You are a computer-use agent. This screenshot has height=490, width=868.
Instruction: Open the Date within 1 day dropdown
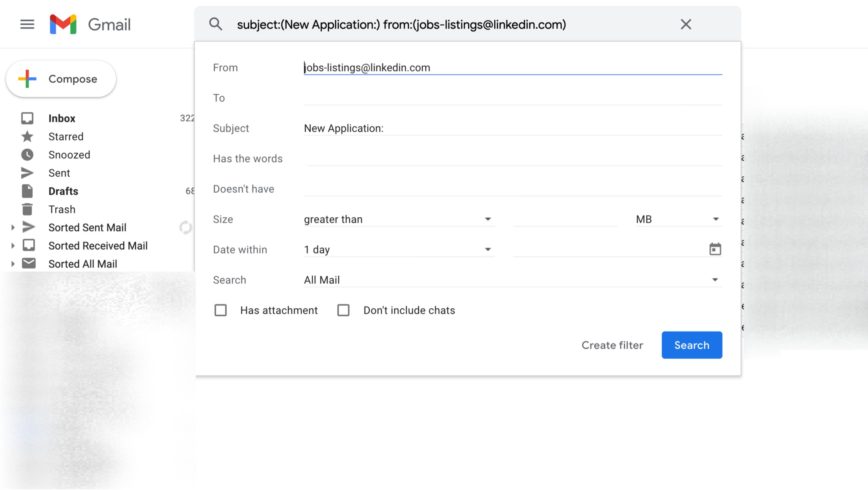click(x=399, y=250)
